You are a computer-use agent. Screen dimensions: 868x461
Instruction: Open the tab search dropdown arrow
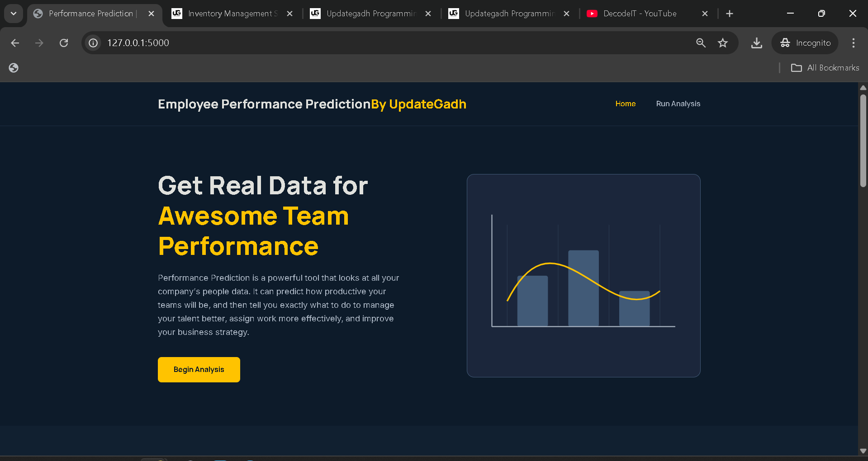coord(14,14)
